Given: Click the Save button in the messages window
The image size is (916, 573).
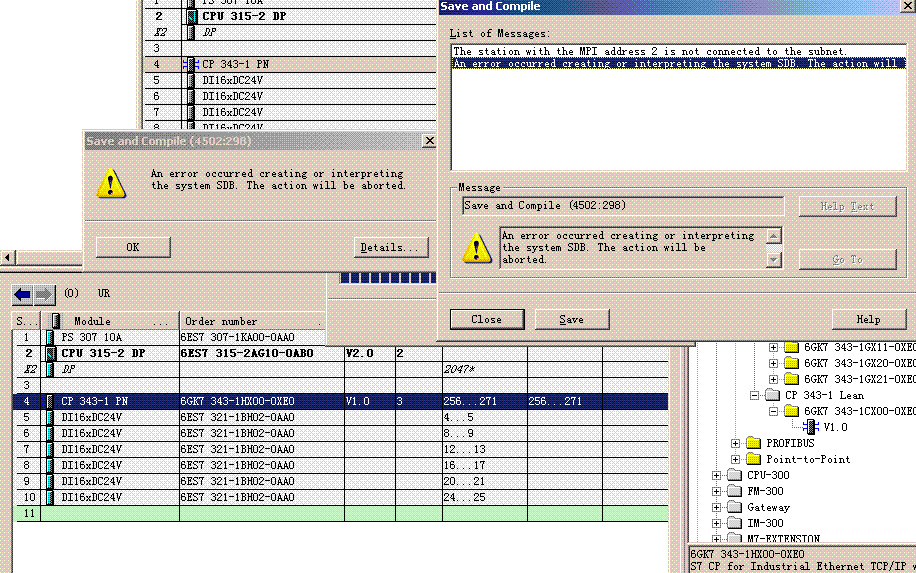Looking at the screenshot, I should point(572,320).
